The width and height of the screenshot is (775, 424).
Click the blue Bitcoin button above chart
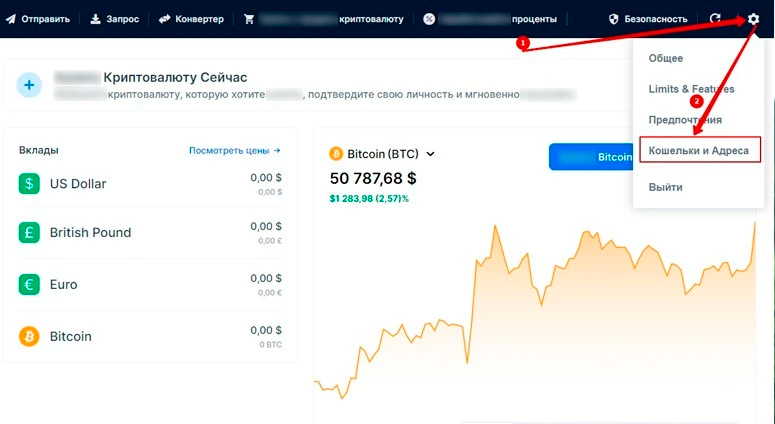coord(590,157)
